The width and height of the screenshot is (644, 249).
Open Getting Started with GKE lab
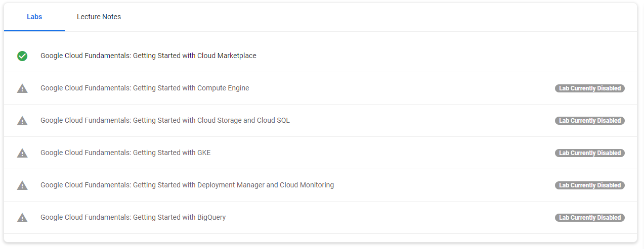(x=125, y=153)
